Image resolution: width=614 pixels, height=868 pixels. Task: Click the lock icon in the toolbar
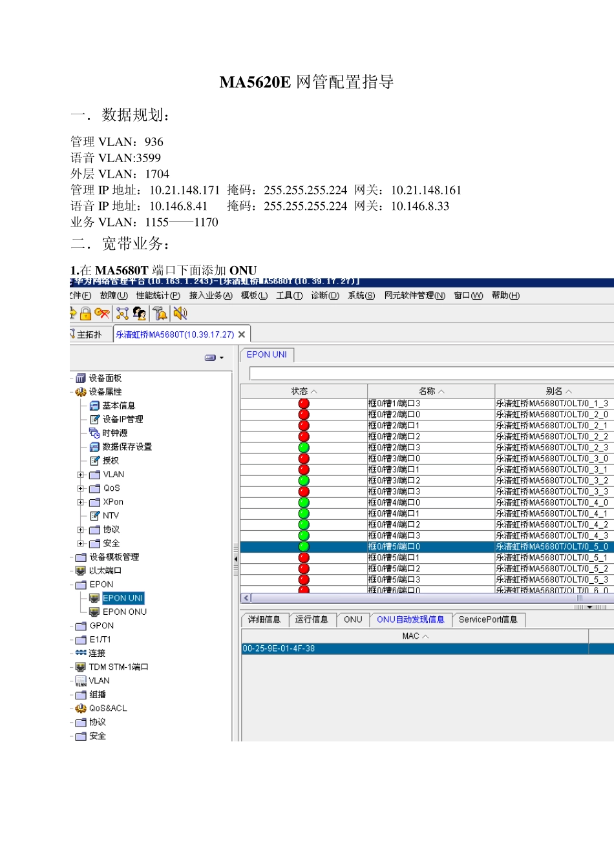(x=85, y=314)
